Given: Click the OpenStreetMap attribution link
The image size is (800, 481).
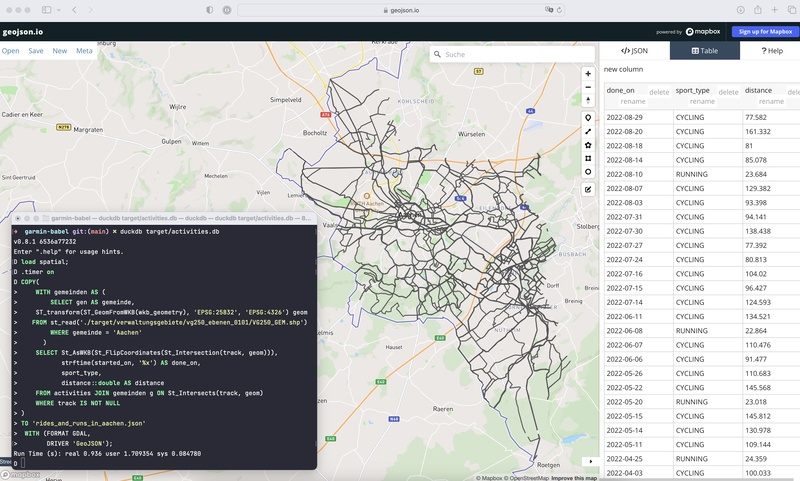Looking at the screenshot, I should click(527, 478).
